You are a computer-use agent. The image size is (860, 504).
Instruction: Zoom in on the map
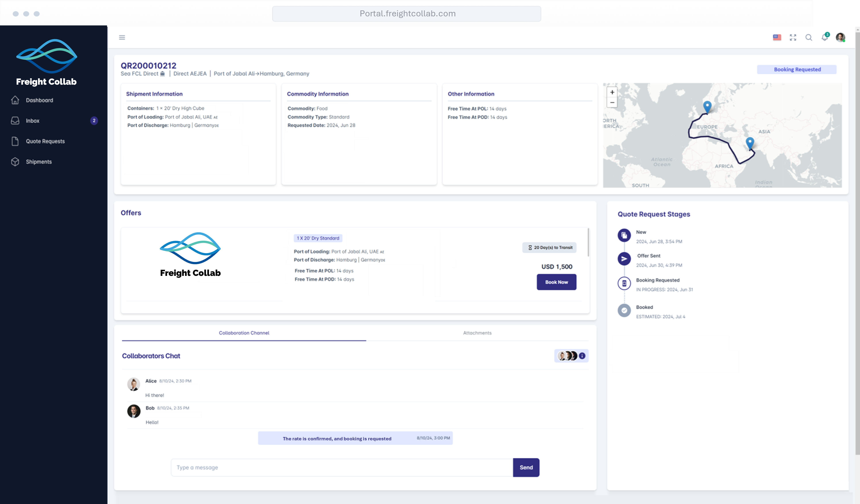point(612,92)
